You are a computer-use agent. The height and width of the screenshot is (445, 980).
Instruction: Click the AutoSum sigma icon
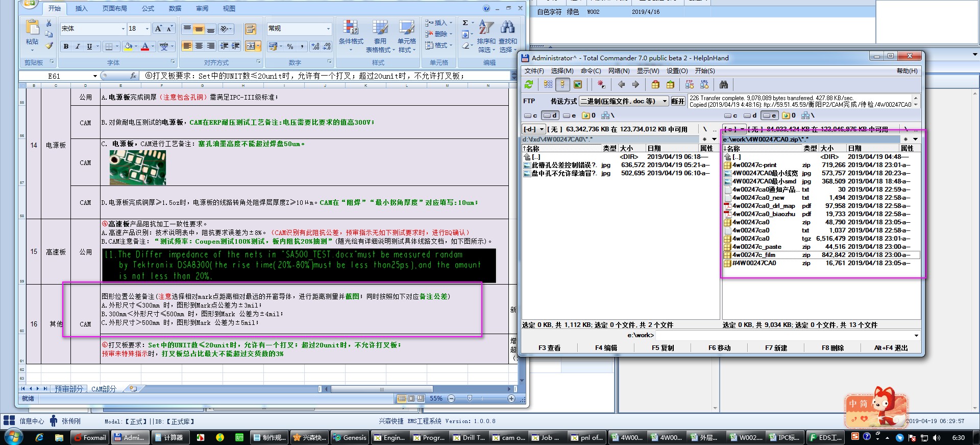pos(465,23)
